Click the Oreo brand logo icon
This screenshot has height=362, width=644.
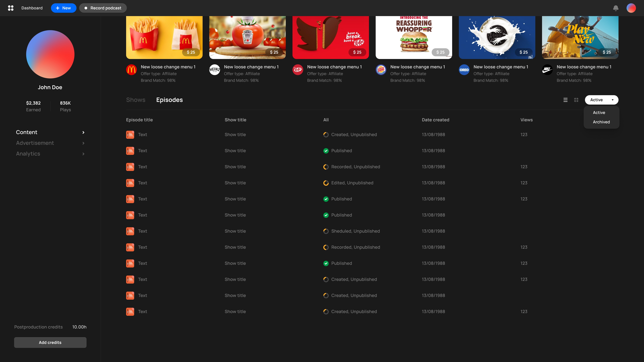[x=464, y=70]
